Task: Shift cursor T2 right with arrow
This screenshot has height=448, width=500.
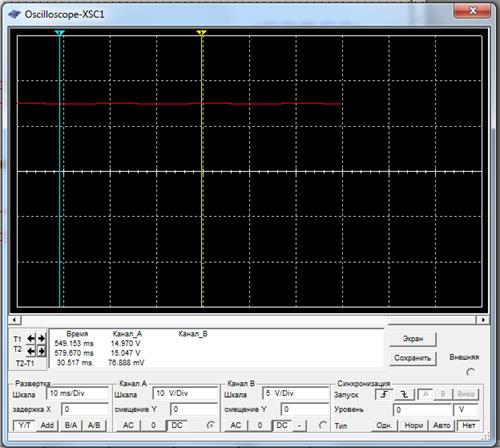Action: pos(41,351)
